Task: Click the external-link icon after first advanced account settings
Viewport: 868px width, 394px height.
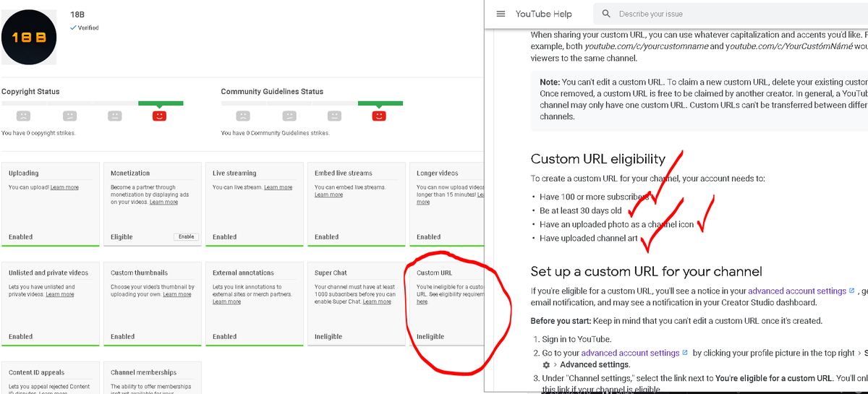Action: coord(851,291)
